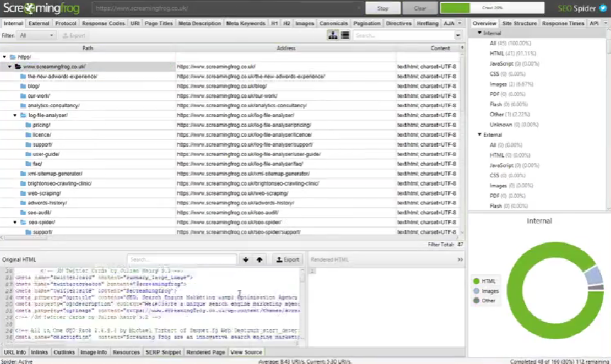
Task: Select Other (1) under Internal overview
Action: tap(510, 114)
